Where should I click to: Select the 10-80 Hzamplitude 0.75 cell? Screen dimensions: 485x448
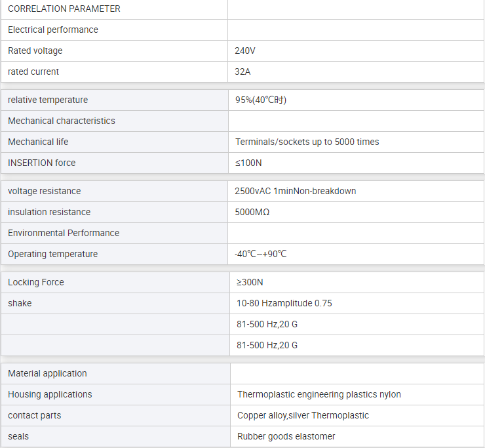pyautogui.click(x=357, y=304)
